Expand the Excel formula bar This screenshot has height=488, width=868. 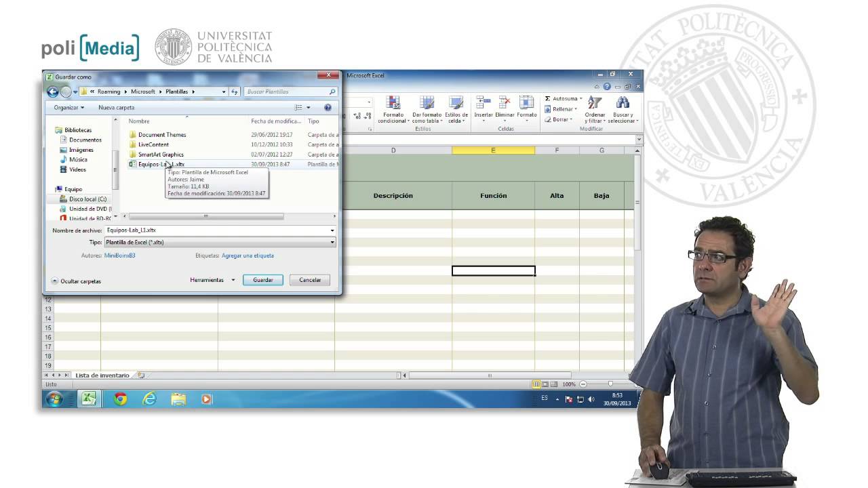(x=639, y=139)
